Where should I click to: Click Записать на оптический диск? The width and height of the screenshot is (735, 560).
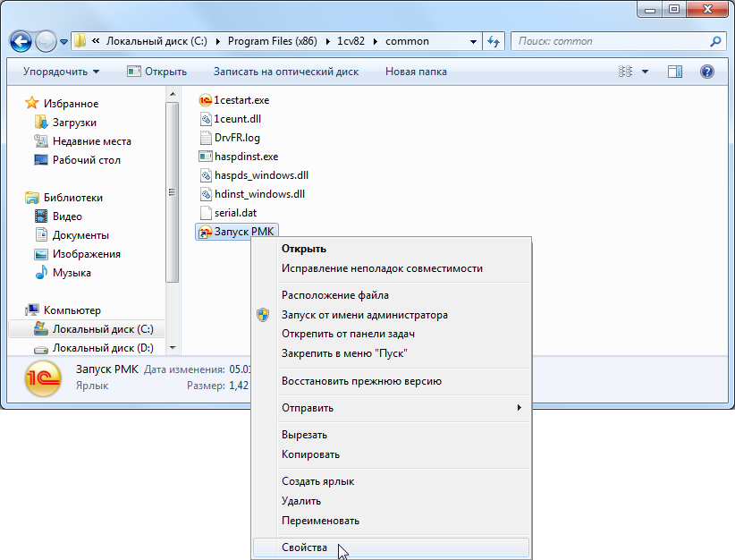tap(285, 72)
